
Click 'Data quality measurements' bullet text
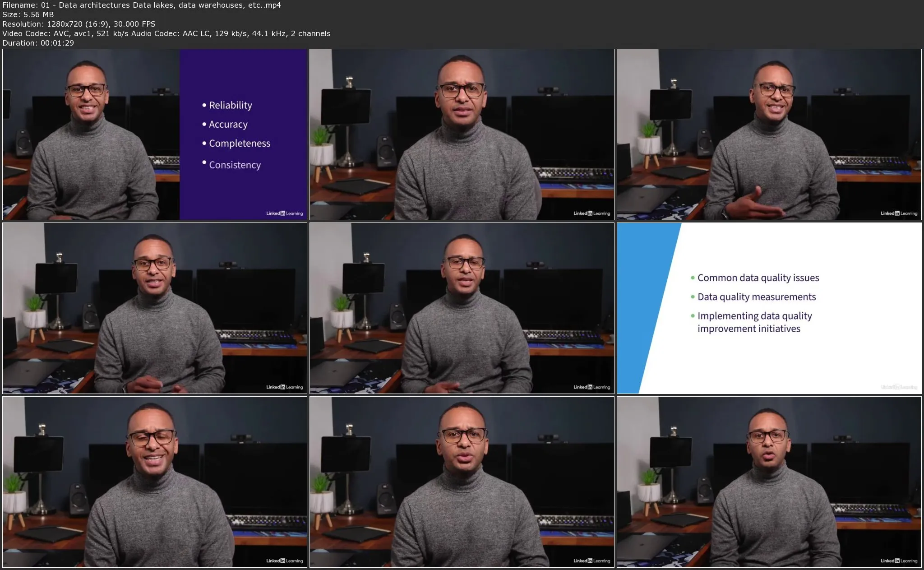[x=757, y=297]
